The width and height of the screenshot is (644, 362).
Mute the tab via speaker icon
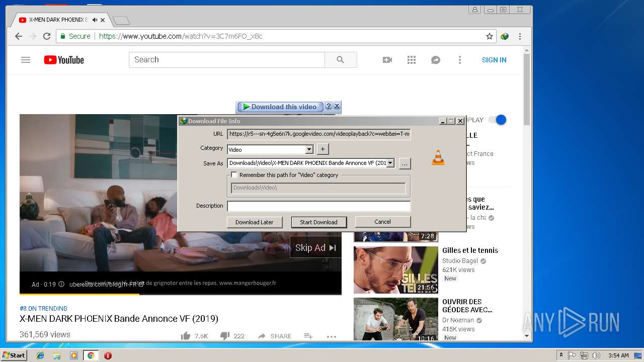95,20
